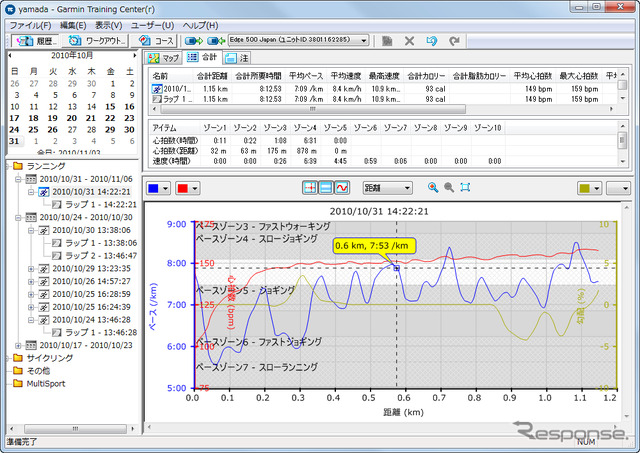Open the ヘルプ(H) menu

pyautogui.click(x=200, y=25)
